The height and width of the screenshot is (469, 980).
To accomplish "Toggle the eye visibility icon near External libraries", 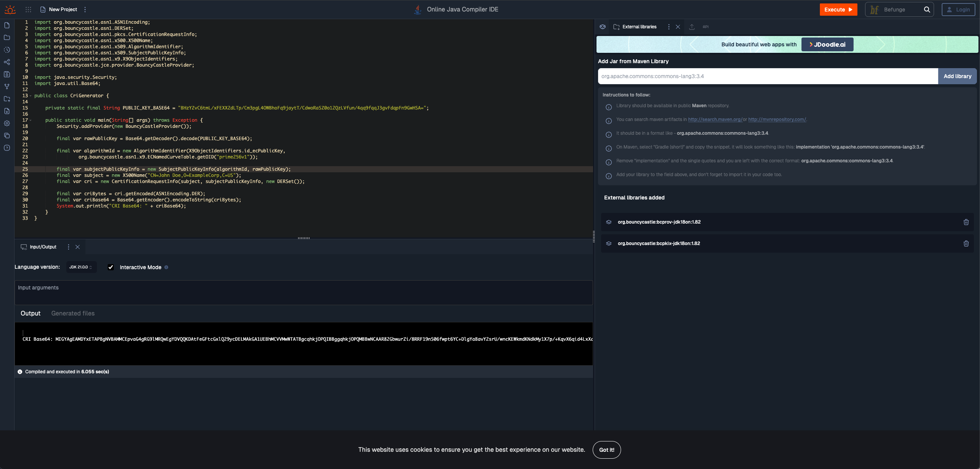I will point(603,27).
